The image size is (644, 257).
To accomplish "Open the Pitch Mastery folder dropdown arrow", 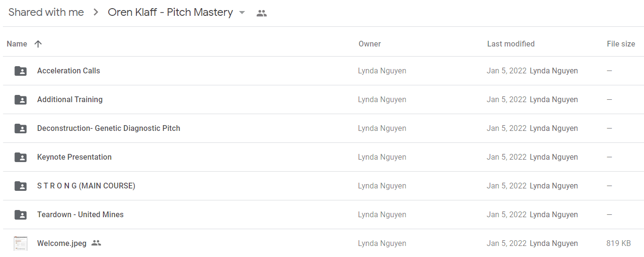I will pyautogui.click(x=242, y=12).
